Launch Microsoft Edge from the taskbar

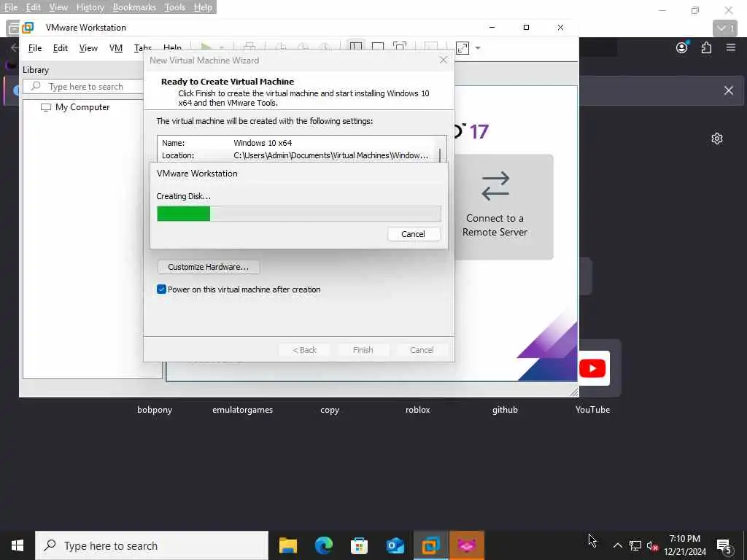point(324,545)
